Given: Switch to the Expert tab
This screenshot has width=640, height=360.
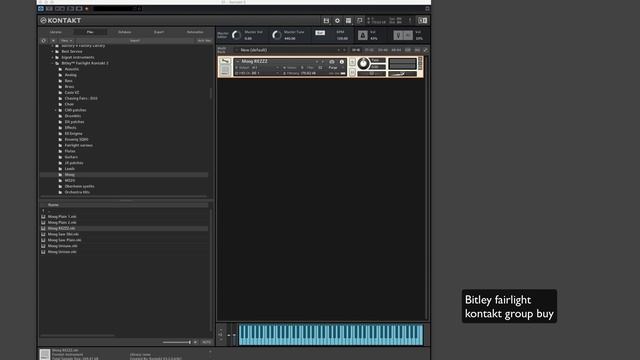Looking at the screenshot, I should (x=159, y=32).
